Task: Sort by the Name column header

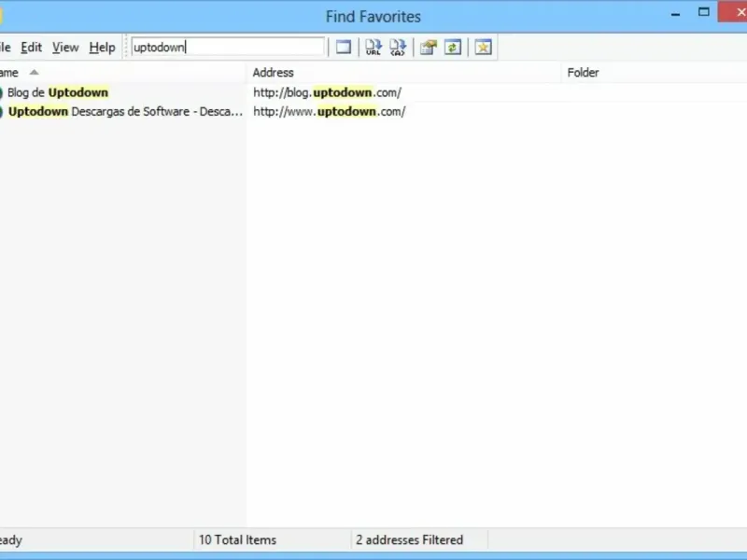Action: (123, 73)
